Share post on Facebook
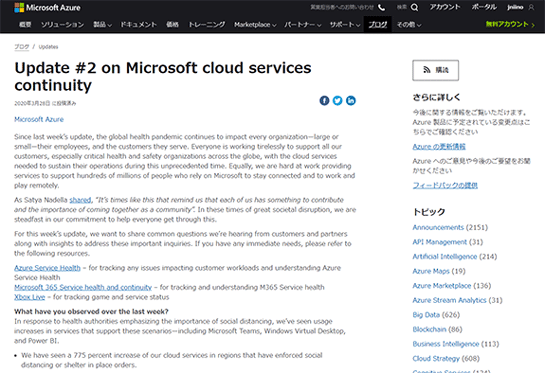The height and width of the screenshot is (373, 545). (324, 100)
